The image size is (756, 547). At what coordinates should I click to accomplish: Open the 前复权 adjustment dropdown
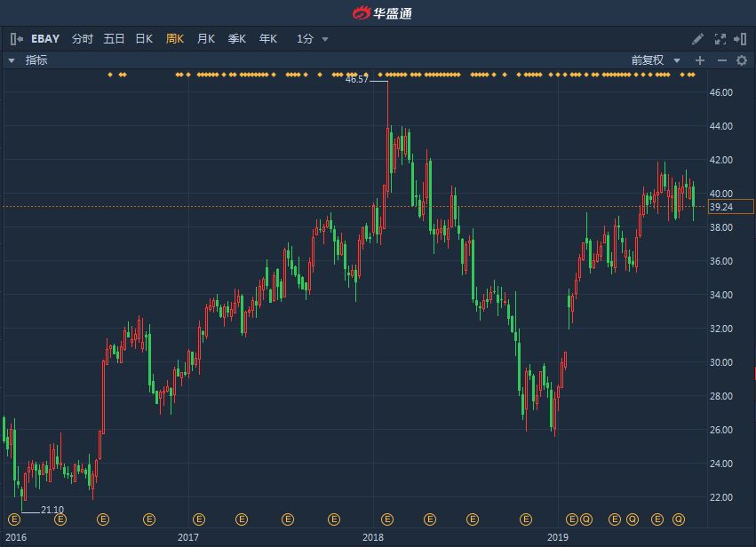[x=656, y=60]
